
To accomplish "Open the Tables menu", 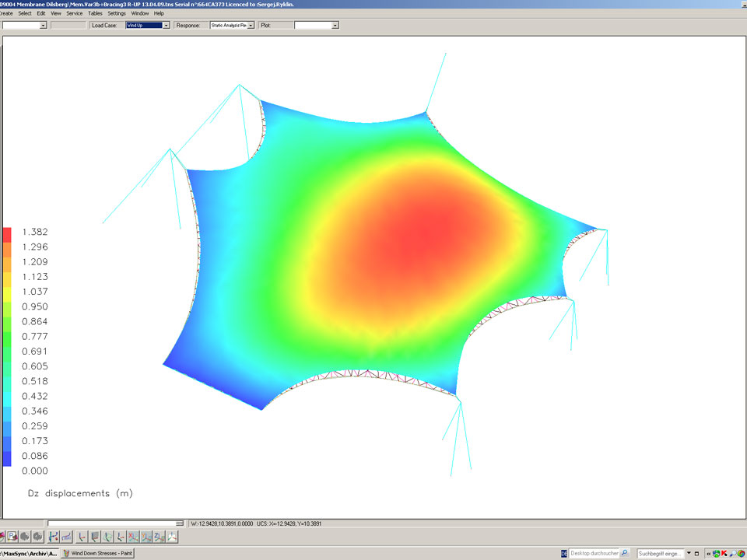I will click(x=95, y=13).
